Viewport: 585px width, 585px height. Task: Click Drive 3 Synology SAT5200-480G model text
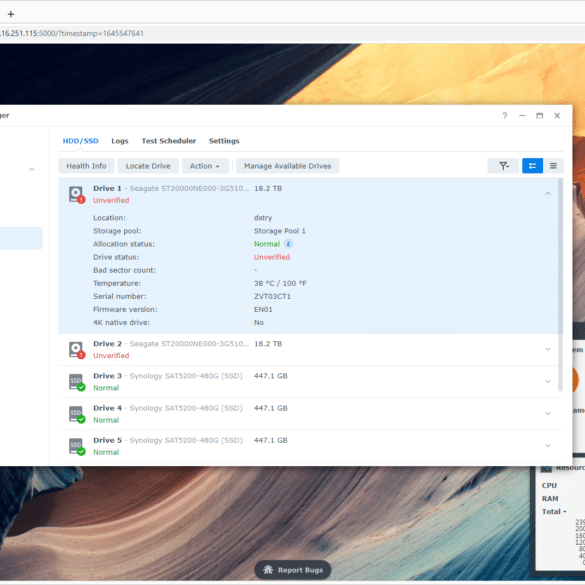186,376
